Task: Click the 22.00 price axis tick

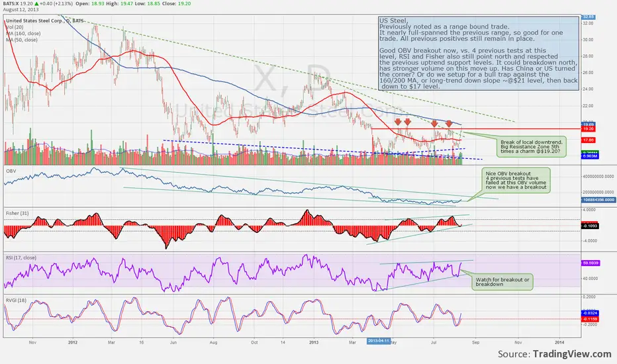Action: point(588,106)
